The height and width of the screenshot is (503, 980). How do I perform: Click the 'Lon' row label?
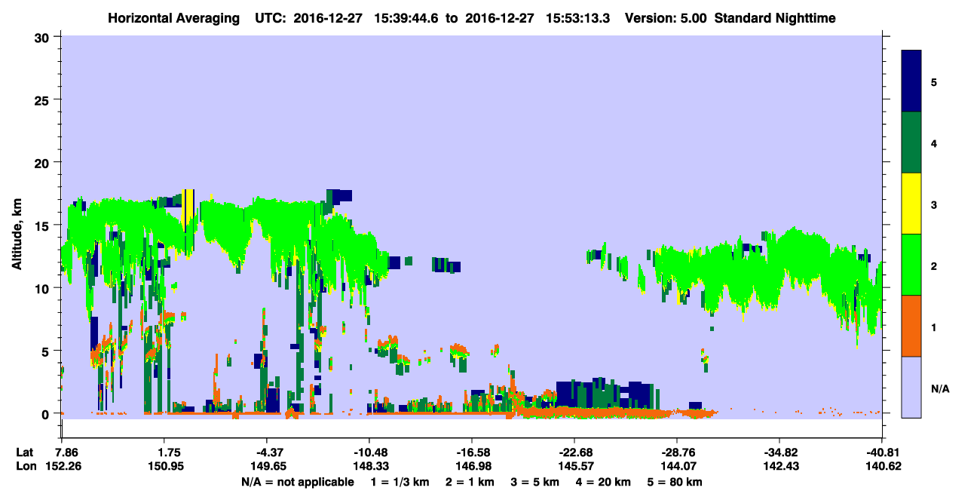click(25, 467)
